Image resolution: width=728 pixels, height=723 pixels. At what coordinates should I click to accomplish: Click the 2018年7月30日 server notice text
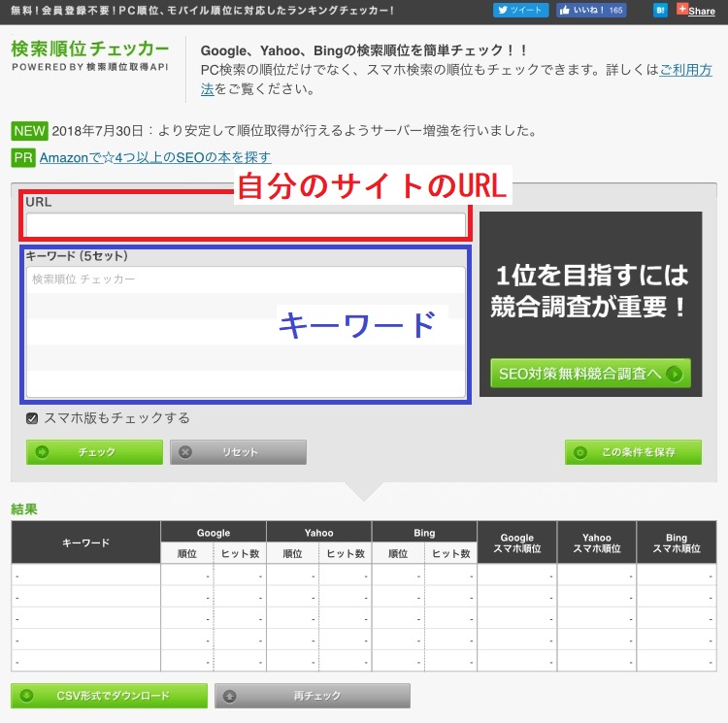pos(294,131)
